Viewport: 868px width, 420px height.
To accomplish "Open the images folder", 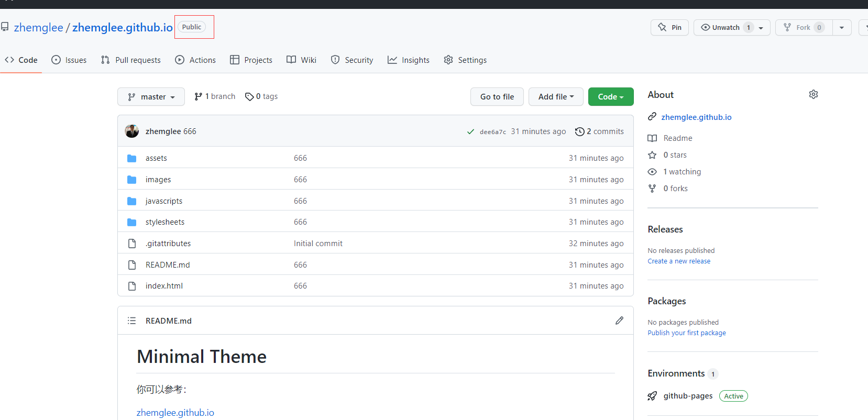I will pyautogui.click(x=158, y=180).
